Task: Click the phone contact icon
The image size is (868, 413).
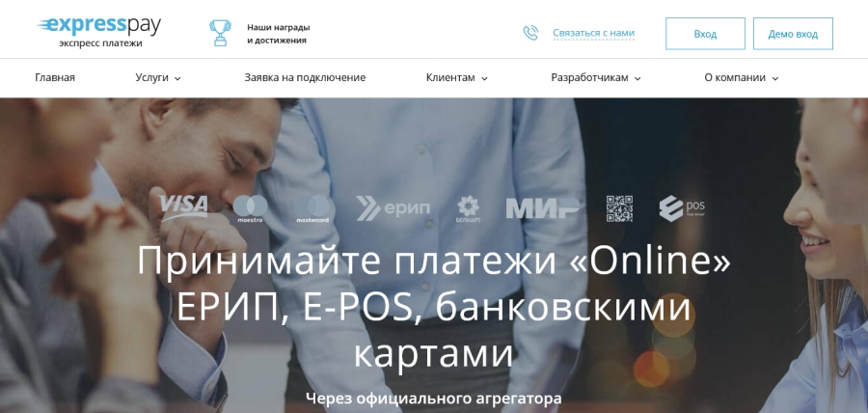Action: [530, 33]
